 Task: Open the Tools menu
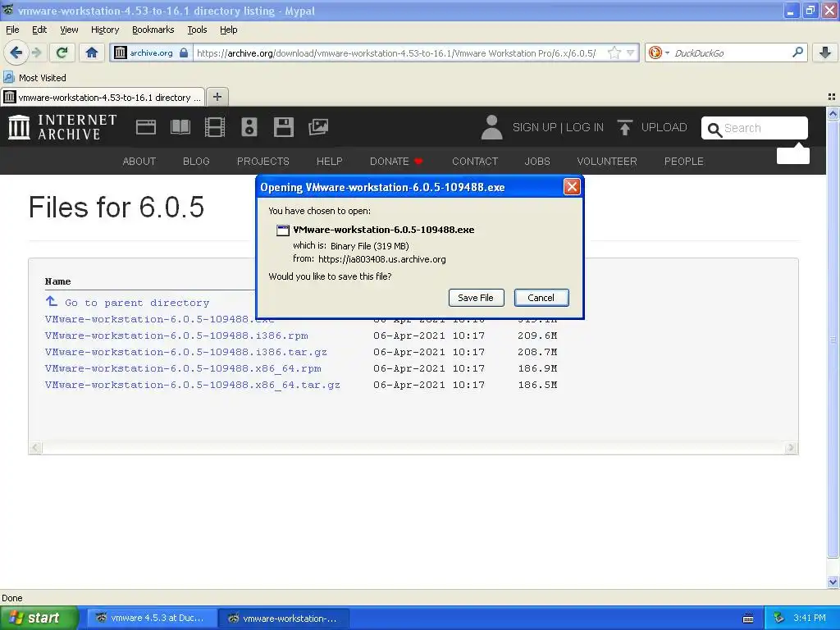197,30
